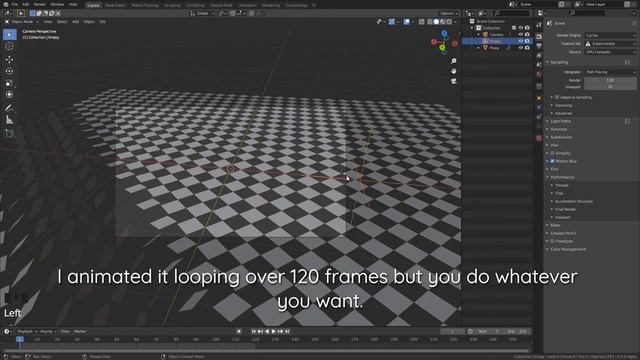Image resolution: width=640 pixels, height=360 pixels.
Task: Open the View Layer properties tab icon
Action: coord(539,55)
